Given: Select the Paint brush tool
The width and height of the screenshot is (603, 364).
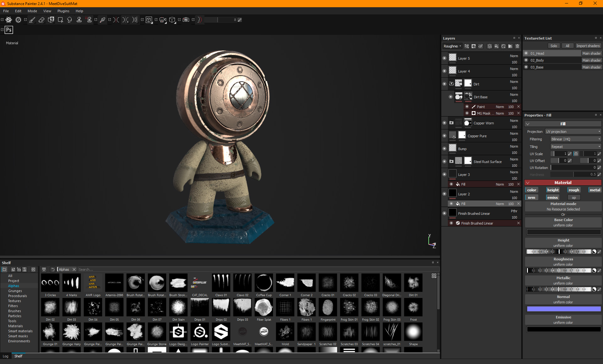Looking at the screenshot, I should 32,20.
